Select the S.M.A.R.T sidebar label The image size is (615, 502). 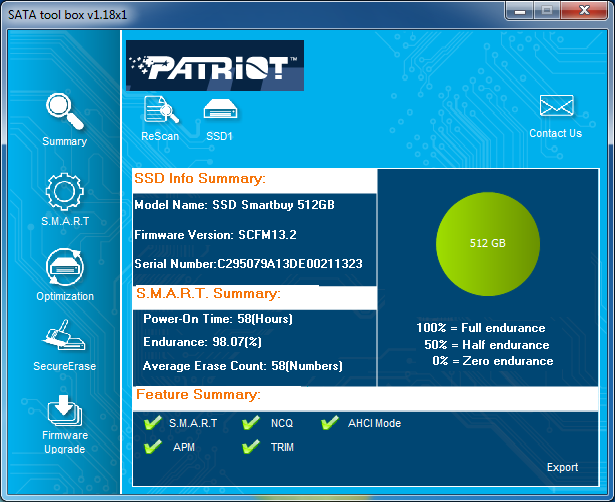pos(65,221)
